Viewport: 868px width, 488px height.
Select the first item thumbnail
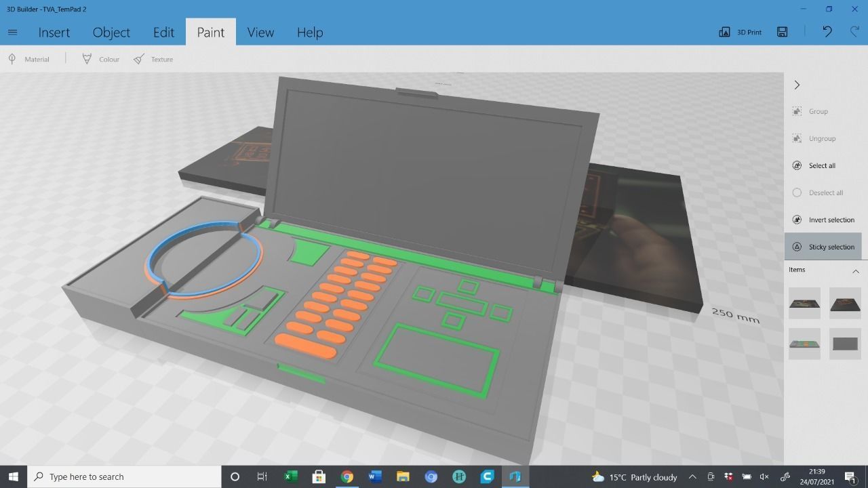click(x=804, y=303)
